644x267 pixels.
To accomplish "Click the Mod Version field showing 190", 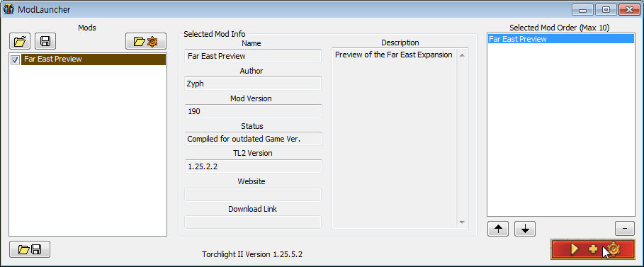I will [x=253, y=111].
